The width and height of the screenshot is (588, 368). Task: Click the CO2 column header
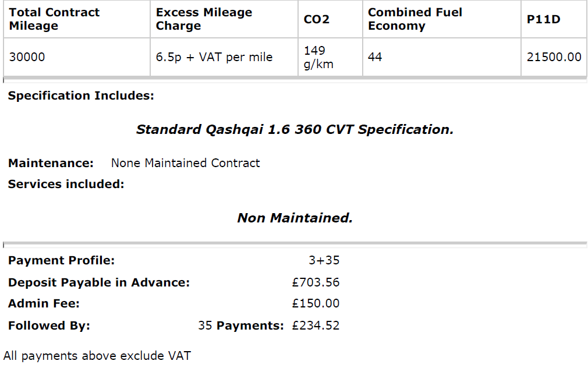pyautogui.click(x=317, y=19)
